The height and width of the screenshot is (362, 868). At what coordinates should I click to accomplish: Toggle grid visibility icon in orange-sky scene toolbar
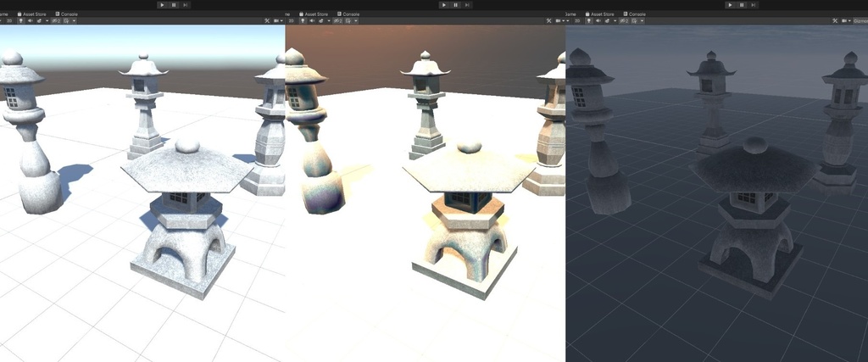348,20
